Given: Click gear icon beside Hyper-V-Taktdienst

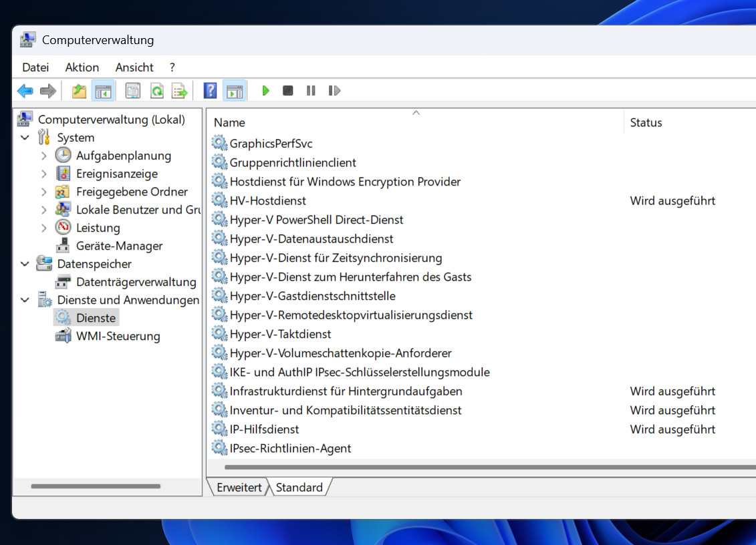Looking at the screenshot, I should point(220,333).
